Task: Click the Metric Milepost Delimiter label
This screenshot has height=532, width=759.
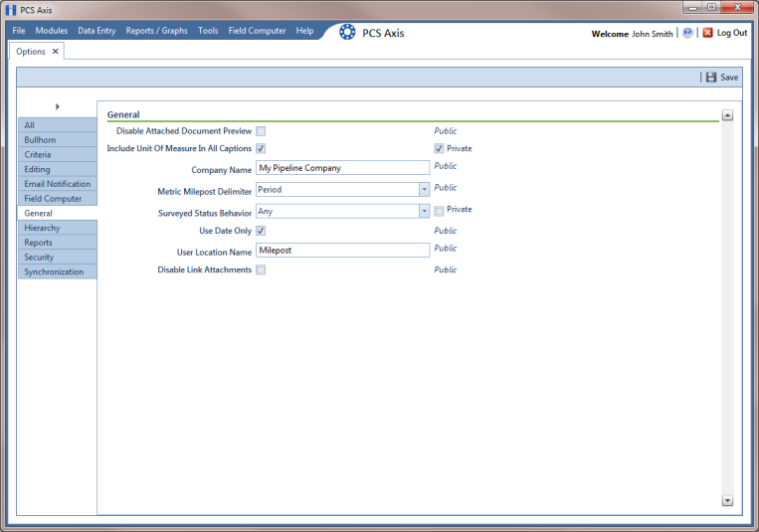Action: (x=204, y=192)
